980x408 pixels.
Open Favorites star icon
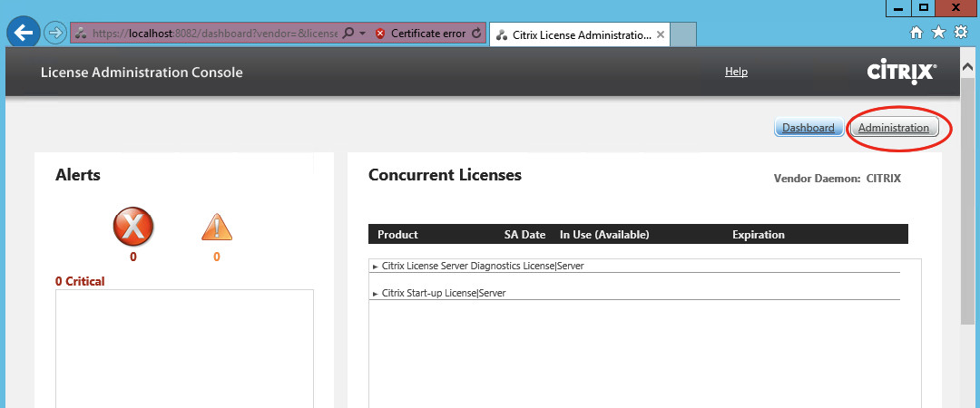click(x=939, y=33)
